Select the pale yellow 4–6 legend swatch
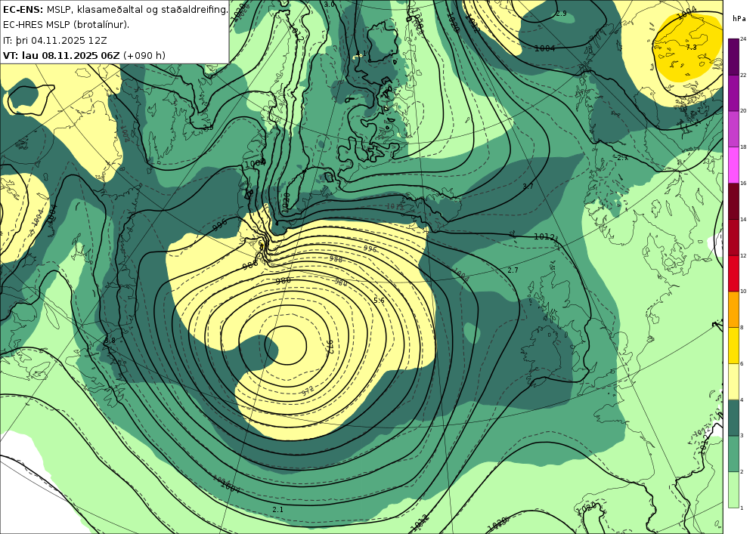 (733, 382)
